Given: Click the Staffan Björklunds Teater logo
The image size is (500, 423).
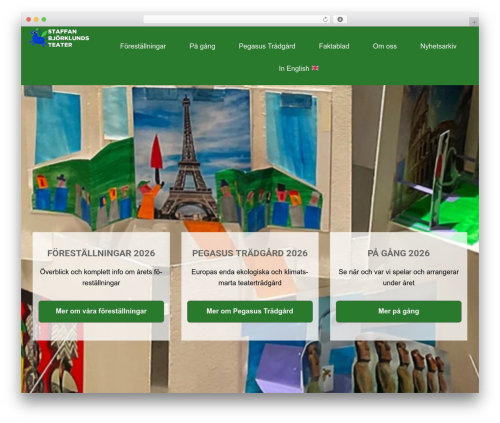Looking at the screenshot, I should point(59,38).
